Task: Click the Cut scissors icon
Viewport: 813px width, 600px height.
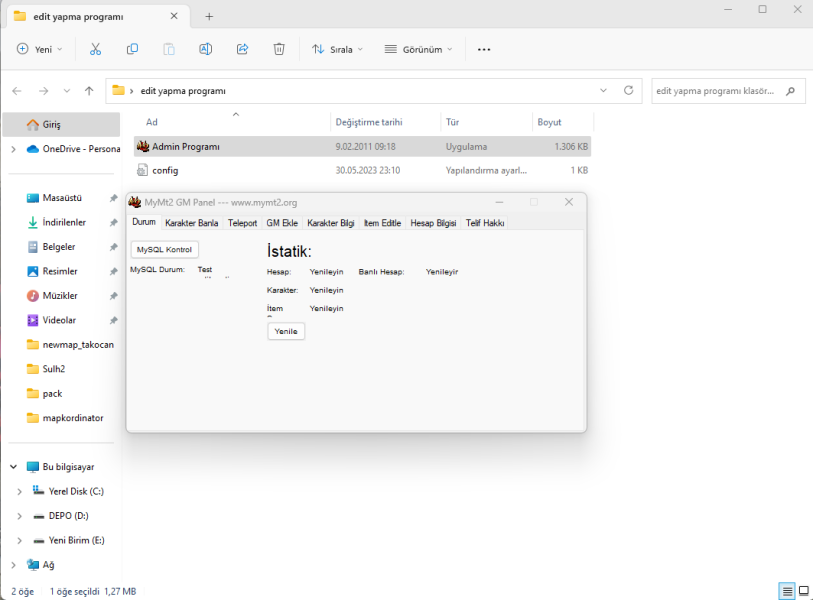Action: coord(95,49)
